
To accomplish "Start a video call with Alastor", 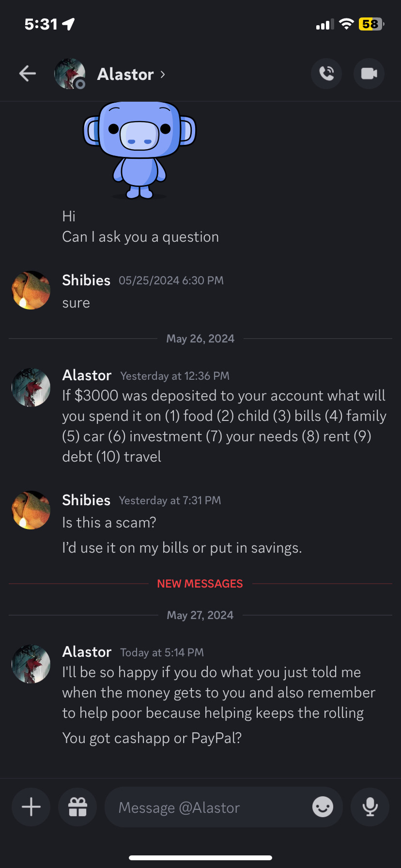I will 369,74.
